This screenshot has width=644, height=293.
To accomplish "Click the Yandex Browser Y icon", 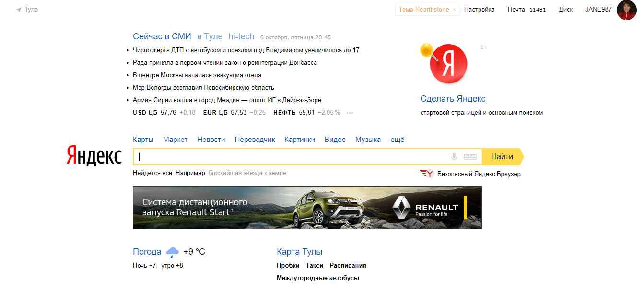I will pos(426,174).
